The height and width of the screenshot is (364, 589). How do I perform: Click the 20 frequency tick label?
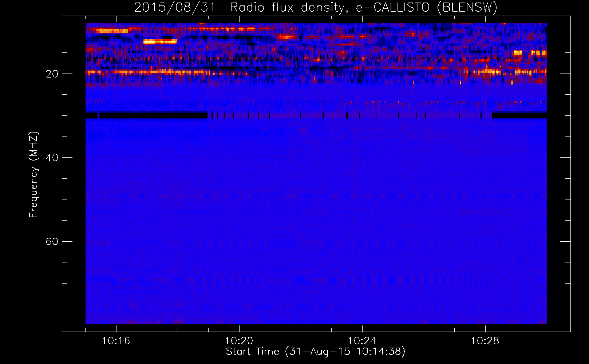tap(52, 74)
